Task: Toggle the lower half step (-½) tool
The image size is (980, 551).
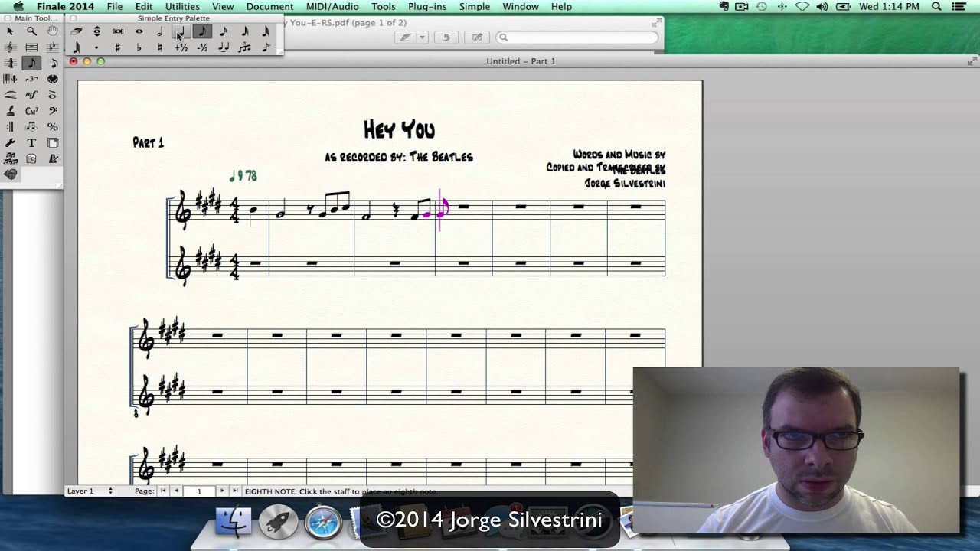Action: (x=202, y=47)
